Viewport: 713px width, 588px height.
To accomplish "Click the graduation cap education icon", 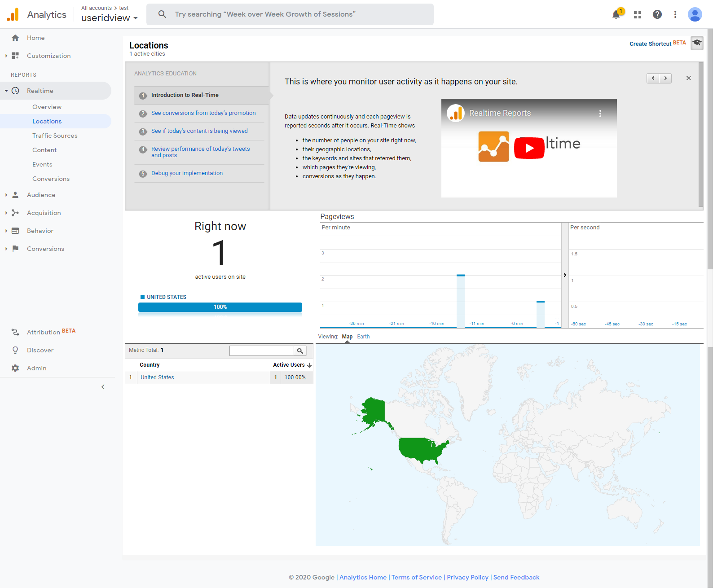I will click(697, 43).
